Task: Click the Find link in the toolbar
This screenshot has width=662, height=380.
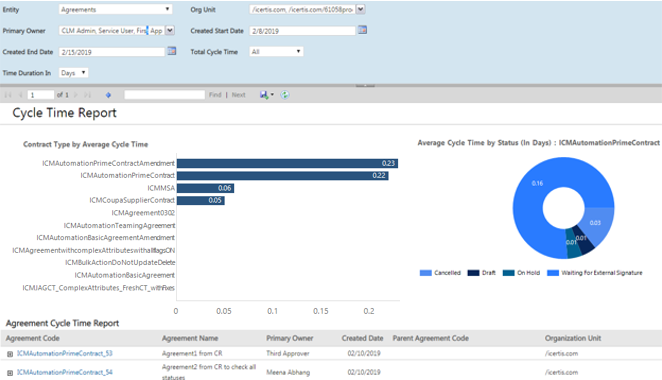Action: pos(215,95)
